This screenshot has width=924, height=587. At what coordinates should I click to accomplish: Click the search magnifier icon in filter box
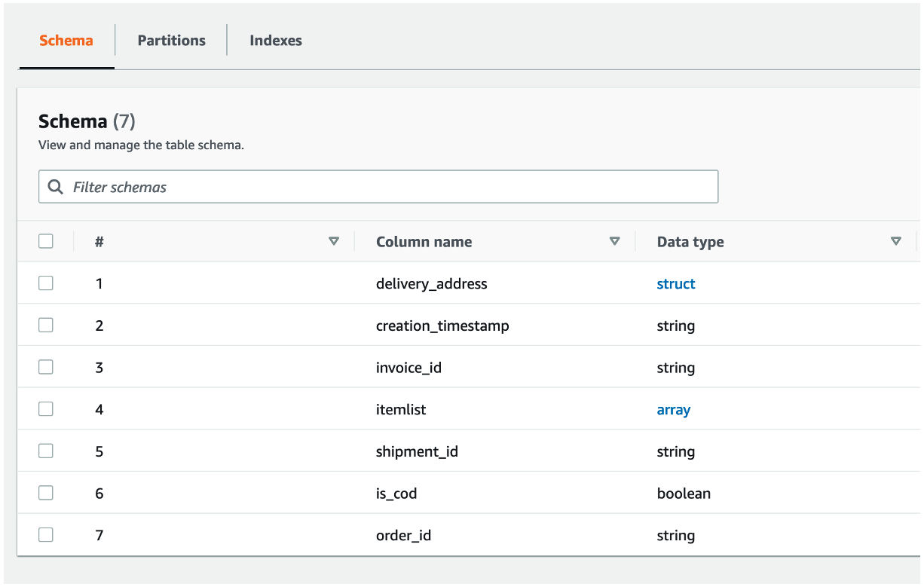pyautogui.click(x=55, y=187)
